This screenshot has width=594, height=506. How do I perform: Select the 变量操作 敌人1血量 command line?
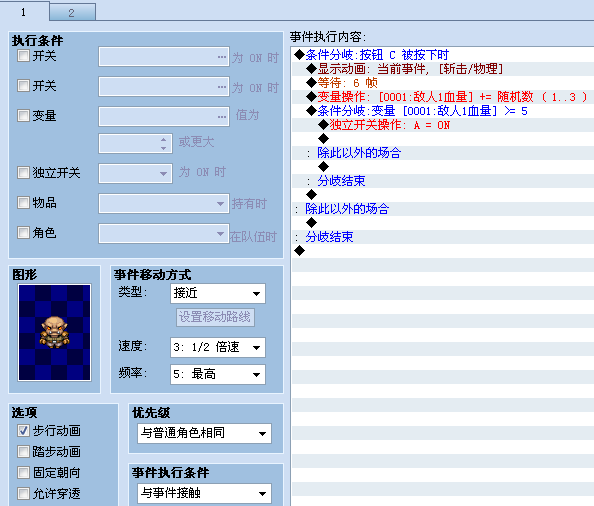point(443,97)
